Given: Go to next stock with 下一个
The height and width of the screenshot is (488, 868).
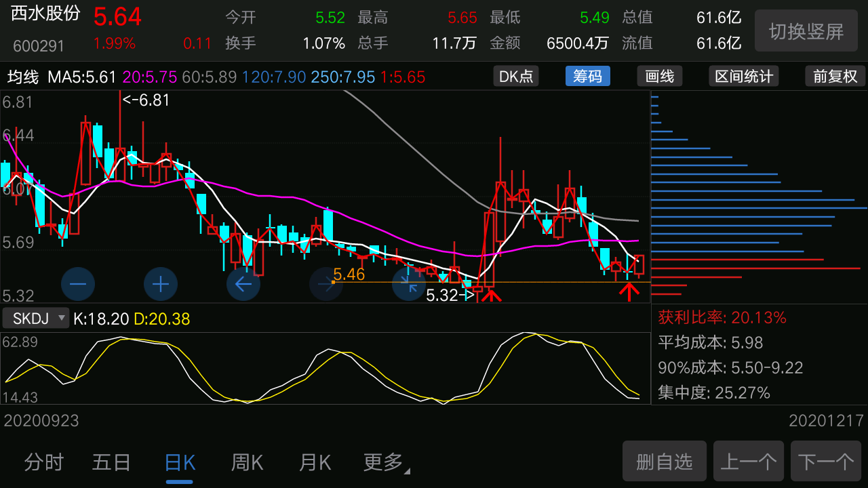Looking at the screenshot, I should [826, 462].
